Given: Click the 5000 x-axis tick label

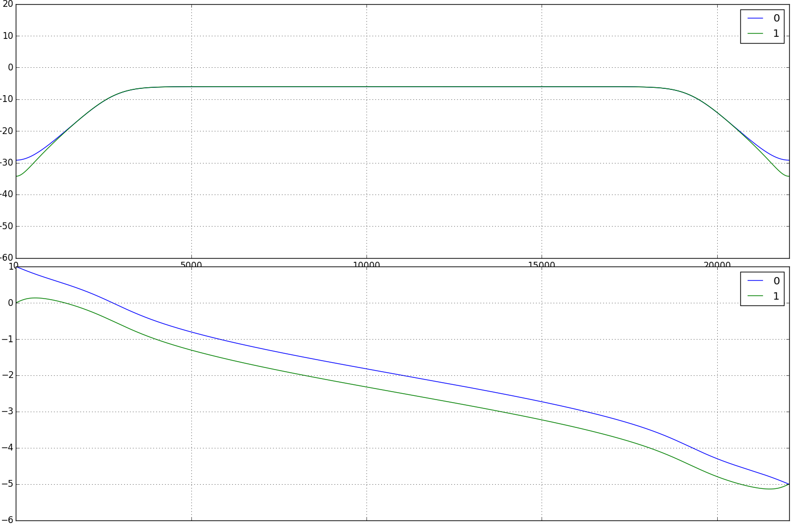Looking at the screenshot, I should click(x=191, y=264).
